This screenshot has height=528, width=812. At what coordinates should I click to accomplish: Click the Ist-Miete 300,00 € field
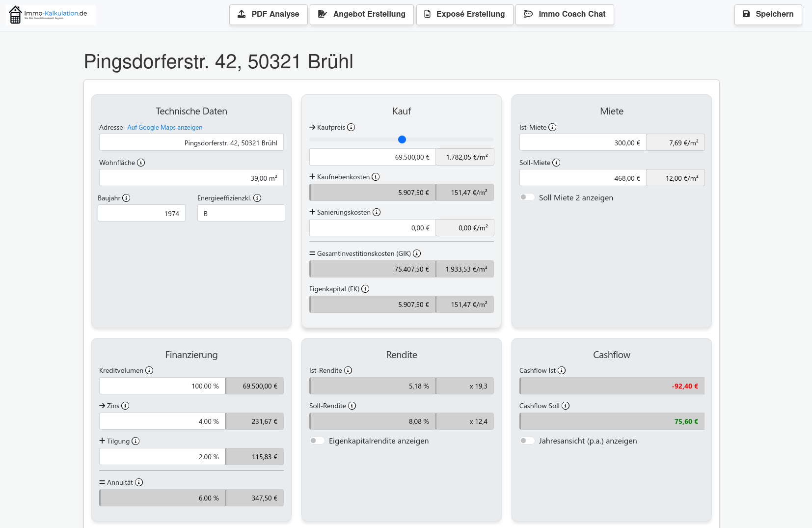(x=583, y=143)
